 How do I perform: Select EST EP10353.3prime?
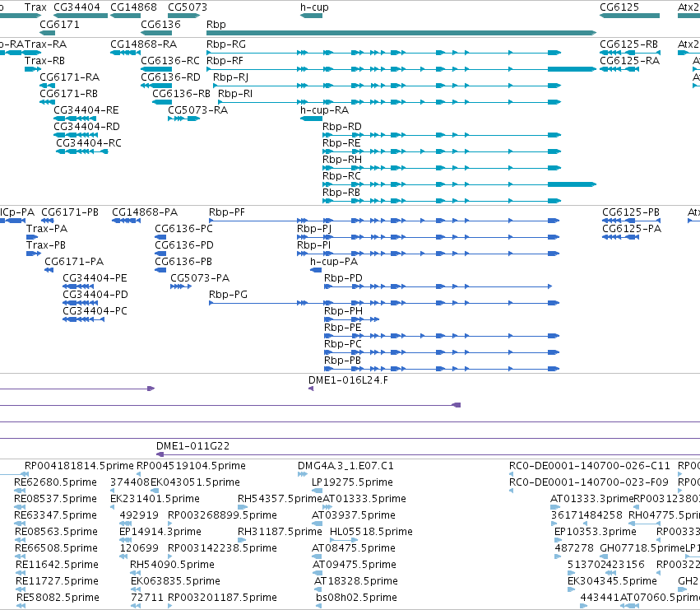[x=595, y=533]
